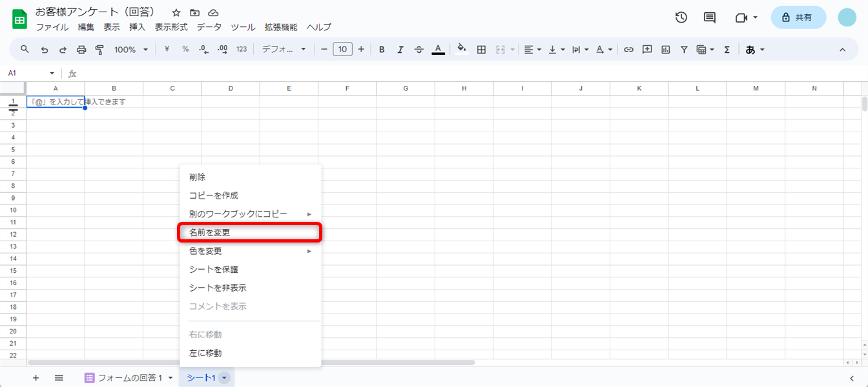868x387 pixels.
Task: Open text wrapping dropdown
Action: tap(581, 50)
